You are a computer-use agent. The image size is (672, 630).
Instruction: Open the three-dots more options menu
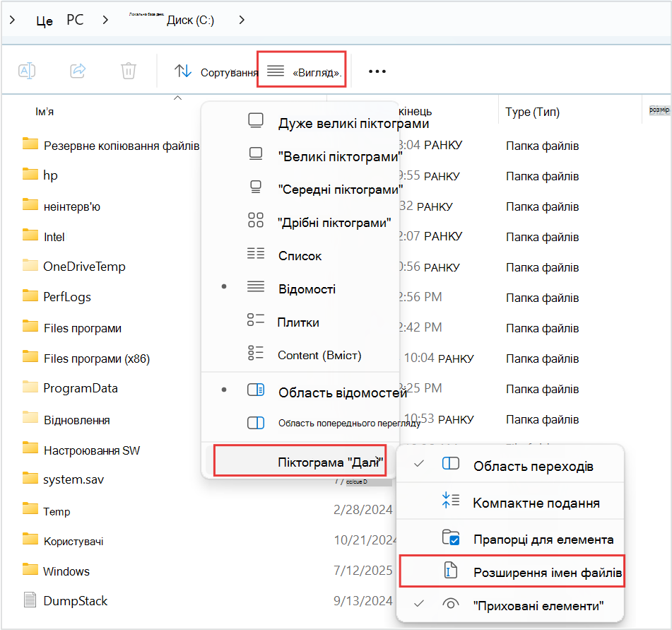377,71
